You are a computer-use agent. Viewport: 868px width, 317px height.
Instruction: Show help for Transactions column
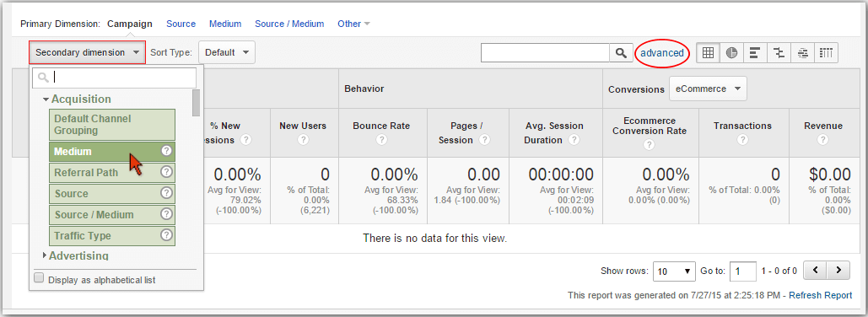pyautogui.click(x=742, y=140)
